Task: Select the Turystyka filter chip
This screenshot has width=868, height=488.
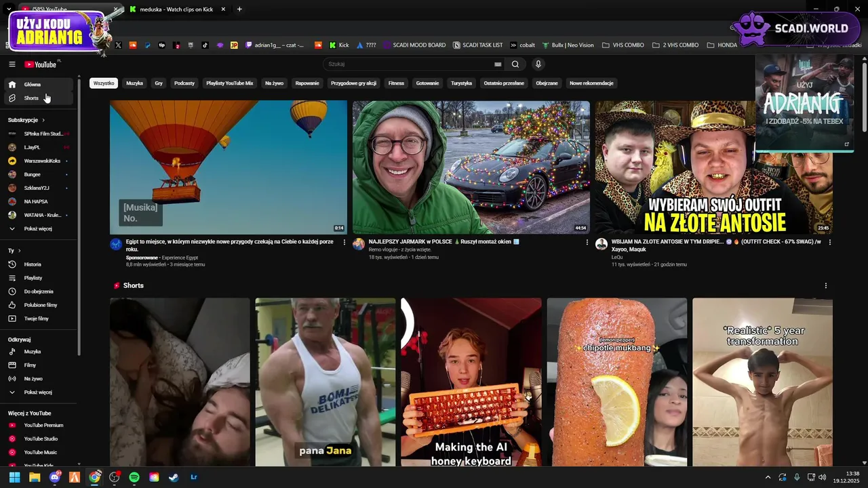Action: 461,83
